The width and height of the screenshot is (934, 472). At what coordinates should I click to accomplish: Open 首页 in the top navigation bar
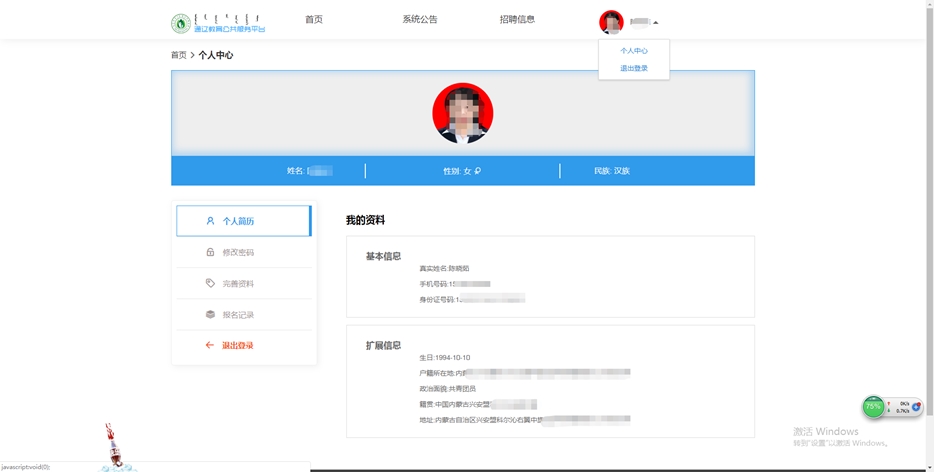(314, 19)
